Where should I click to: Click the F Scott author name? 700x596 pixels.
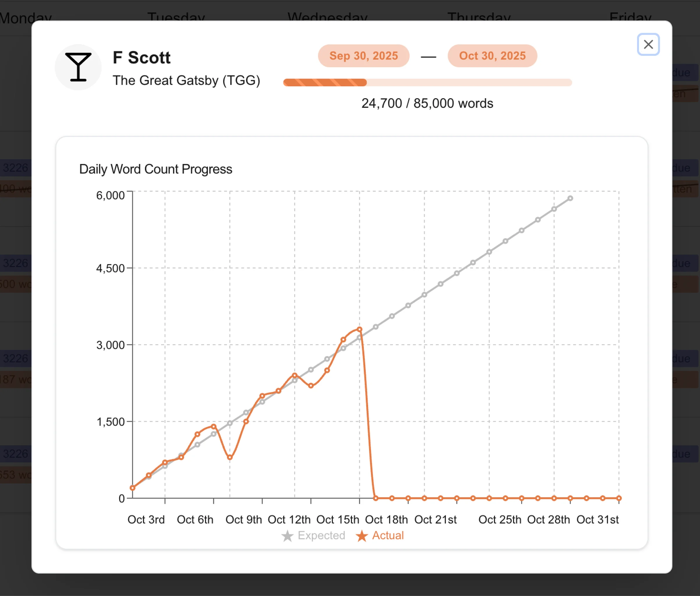pos(141,57)
